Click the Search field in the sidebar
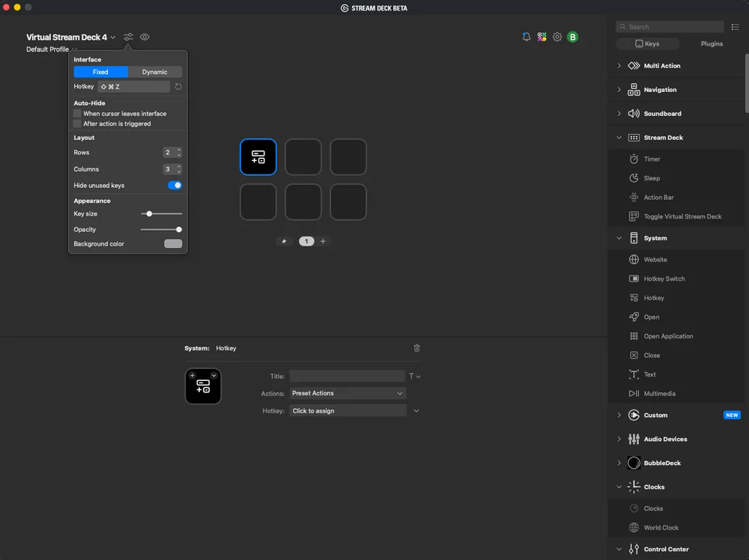Image resolution: width=749 pixels, height=560 pixels. pos(669,26)
